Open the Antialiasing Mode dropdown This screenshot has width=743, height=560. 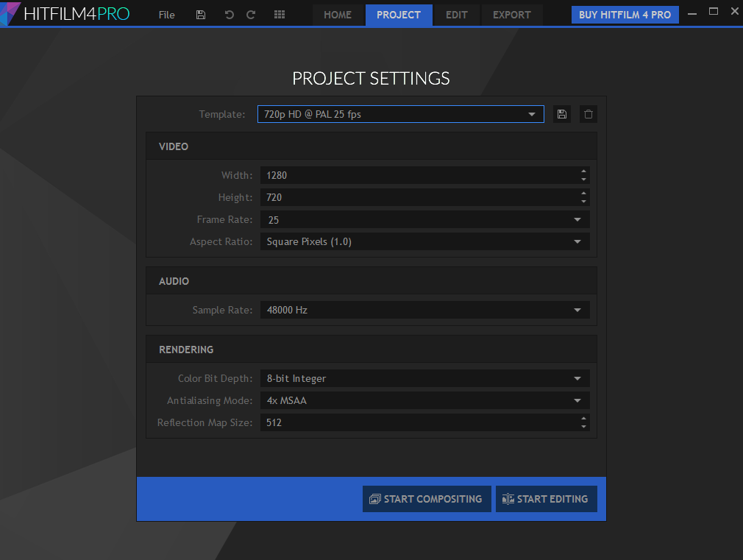tap(424, 400)
